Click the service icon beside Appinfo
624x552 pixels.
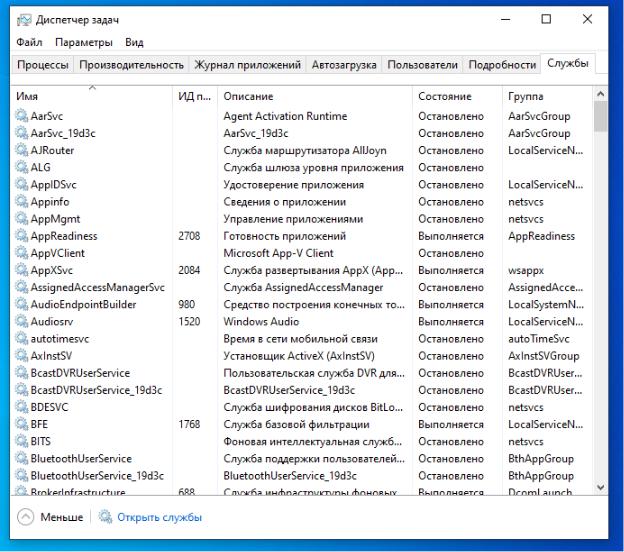tap(21, 201)
